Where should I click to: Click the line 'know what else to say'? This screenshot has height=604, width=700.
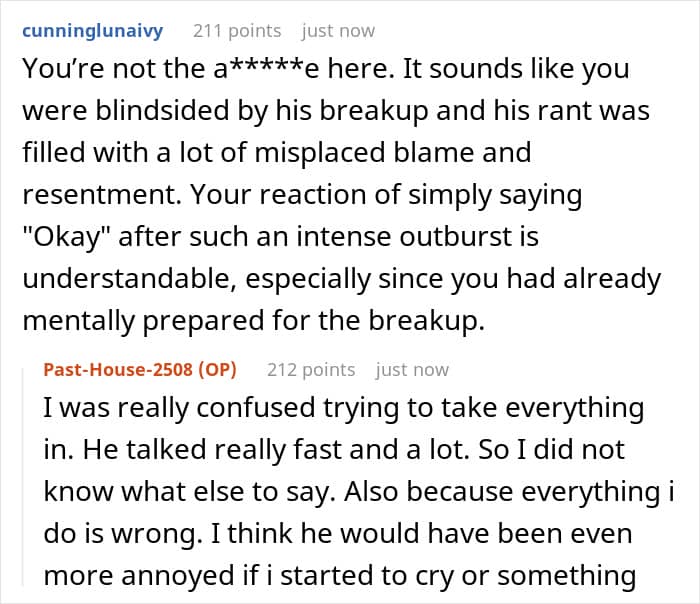(358, 492)
